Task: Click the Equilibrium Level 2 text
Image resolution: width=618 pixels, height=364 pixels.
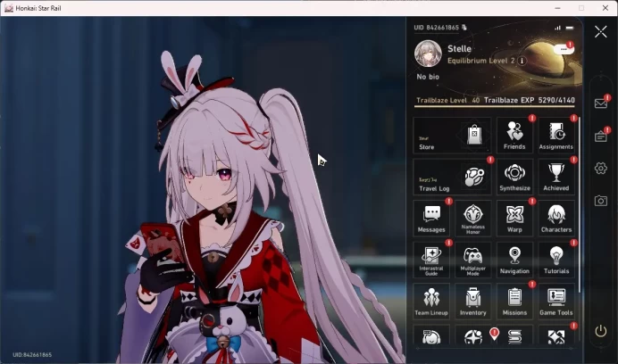Action: pos(480,61)
